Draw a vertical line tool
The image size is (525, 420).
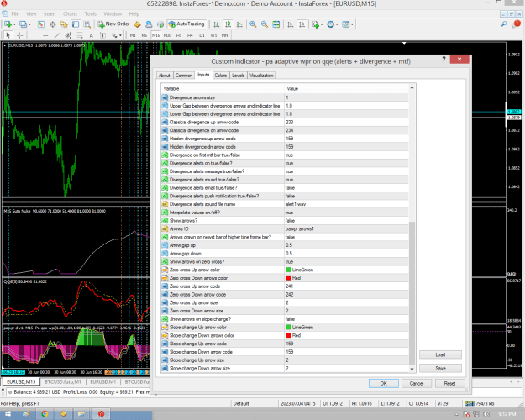[x=34, y=35]
